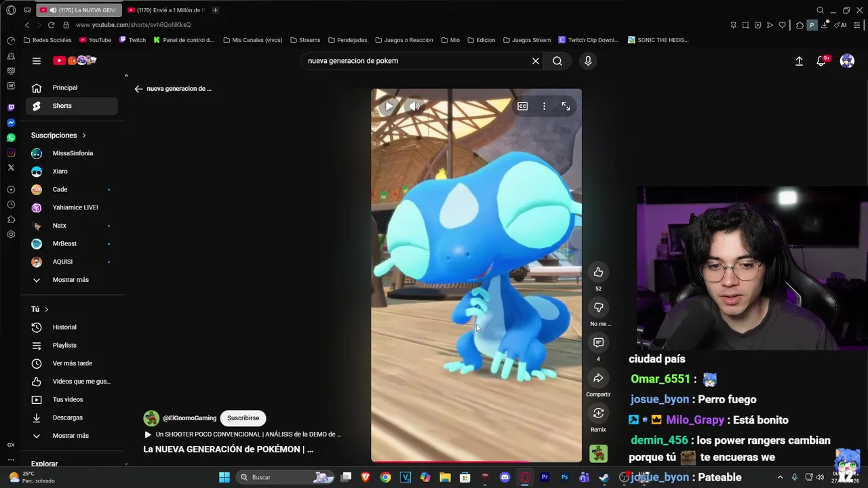
Task: Expand the Suscripciones section
Action: [58, 136]
